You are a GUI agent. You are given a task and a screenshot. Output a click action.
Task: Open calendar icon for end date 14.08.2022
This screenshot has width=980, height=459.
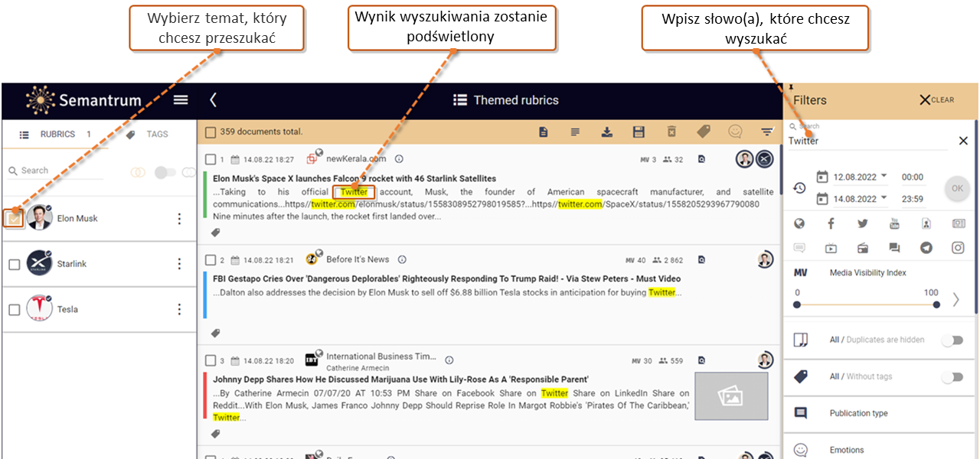(x=823, y=199)
